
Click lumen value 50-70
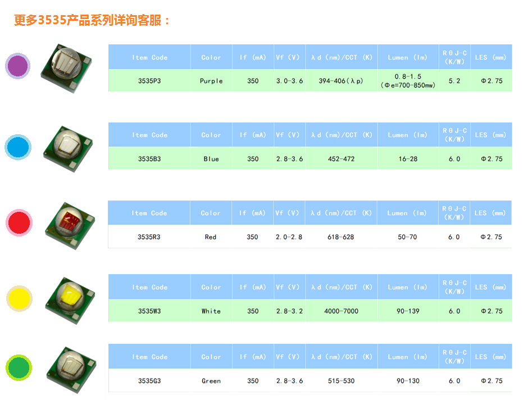pos(407,237)
